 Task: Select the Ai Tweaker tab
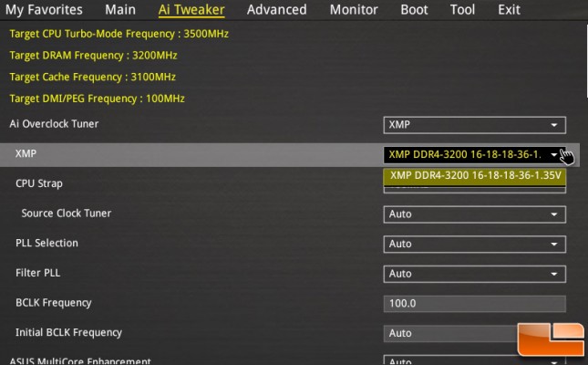[191, 10]
